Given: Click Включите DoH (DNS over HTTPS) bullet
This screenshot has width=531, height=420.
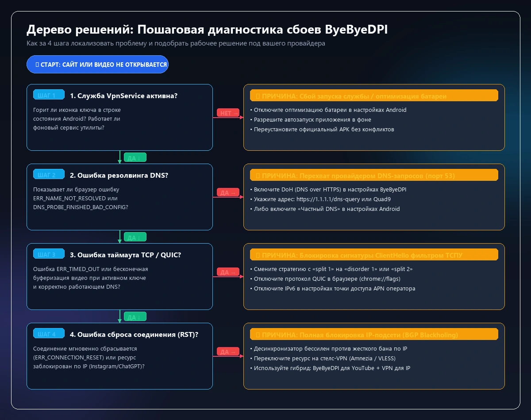Looking at the screenshot, I should 328,190.
